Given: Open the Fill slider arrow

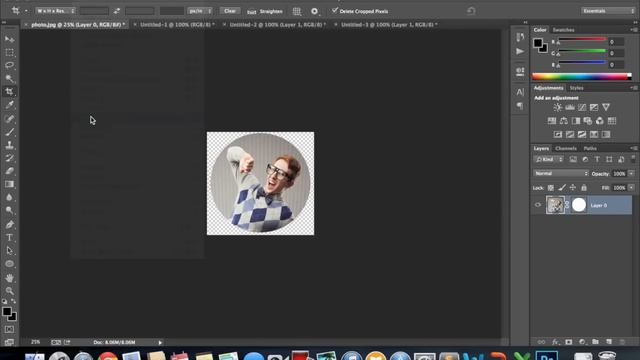Looking at the screenshot, I should point(631,188).
